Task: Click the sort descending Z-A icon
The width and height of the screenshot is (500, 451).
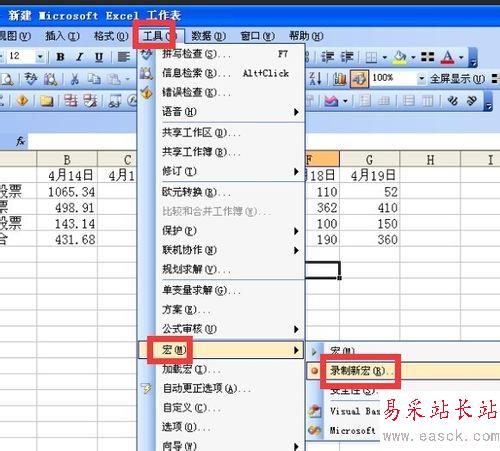Action: pos(315,79)
